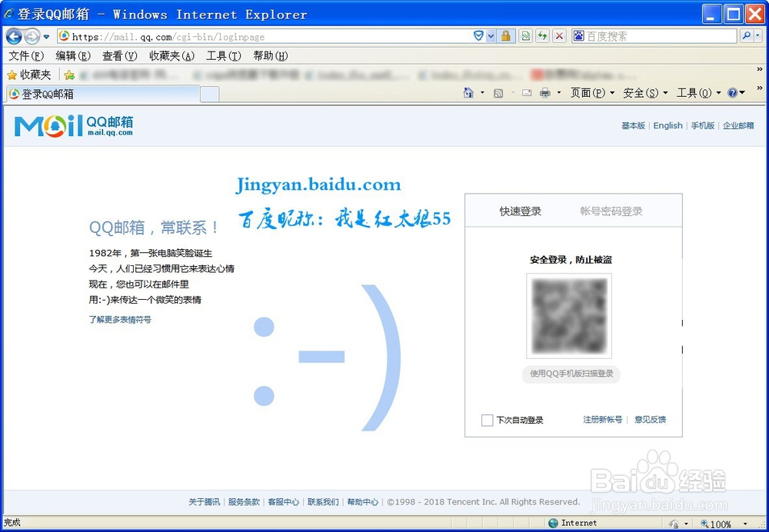Expand the zoom level dropdown arrow
This screenshot has width=769, height=532.
click(x=745, y=524)
